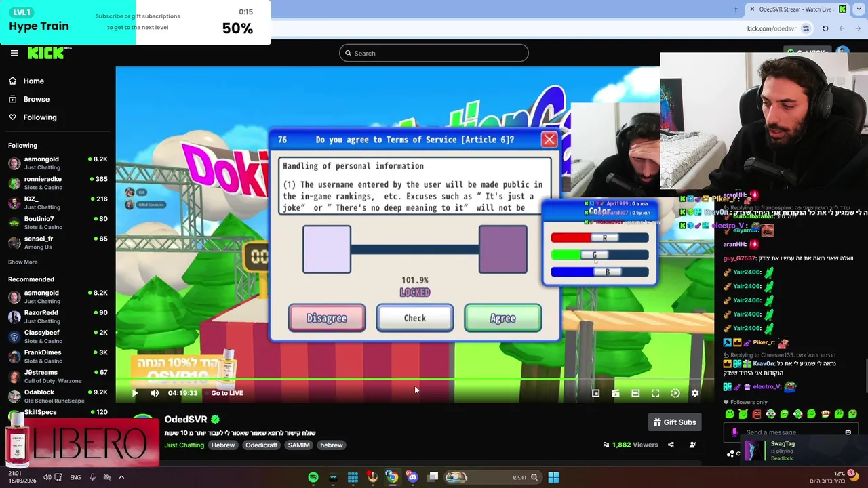Screen dimensions: 868x488
Task: Open RazorRedd recommended channel
Action: click(x=58, y=317)
